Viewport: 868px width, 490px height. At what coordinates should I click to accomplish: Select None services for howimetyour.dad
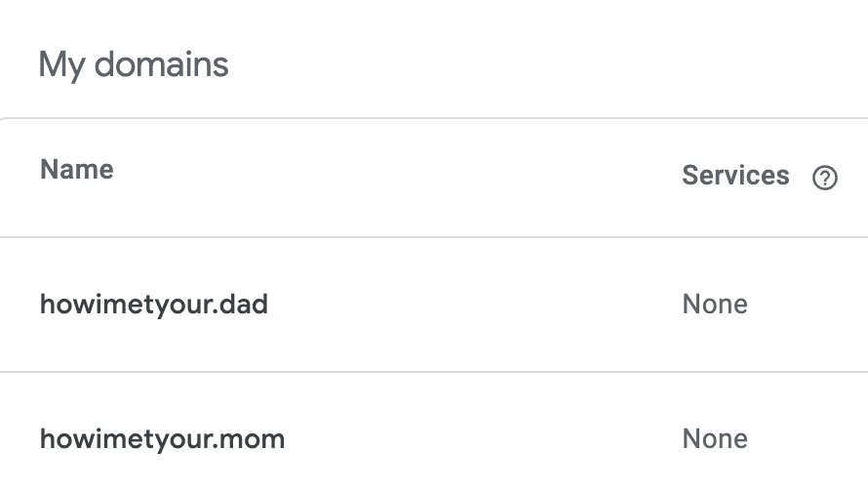point(715,305)
